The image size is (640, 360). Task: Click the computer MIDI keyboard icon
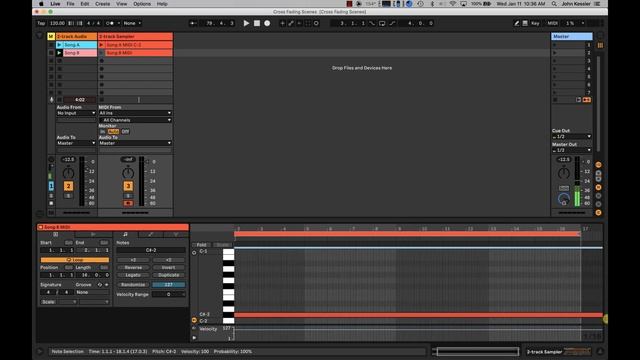pos(525,23)
